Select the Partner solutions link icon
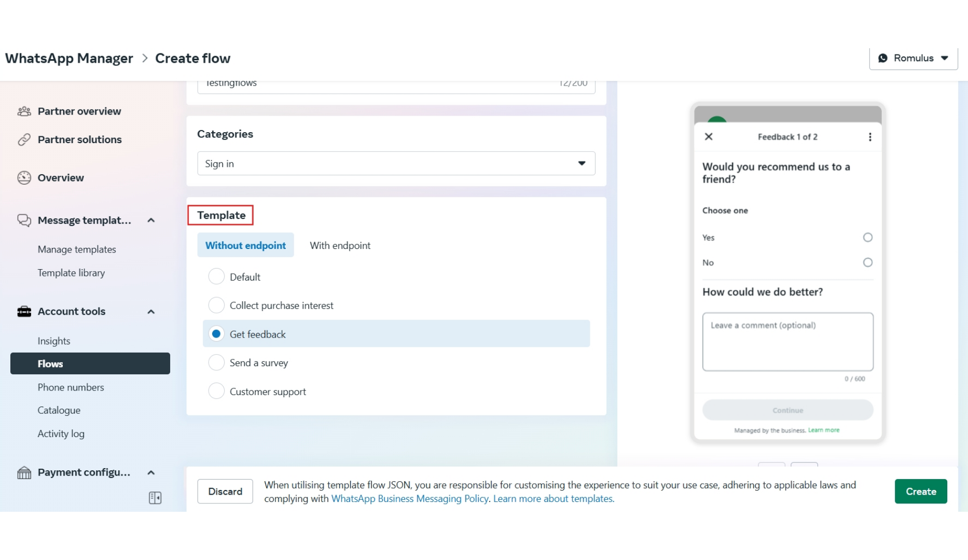Viewport: 968px width, 560px height. pos(23,139)
